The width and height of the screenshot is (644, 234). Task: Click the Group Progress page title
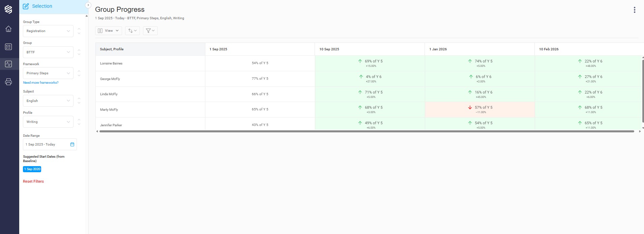[120, 9]
